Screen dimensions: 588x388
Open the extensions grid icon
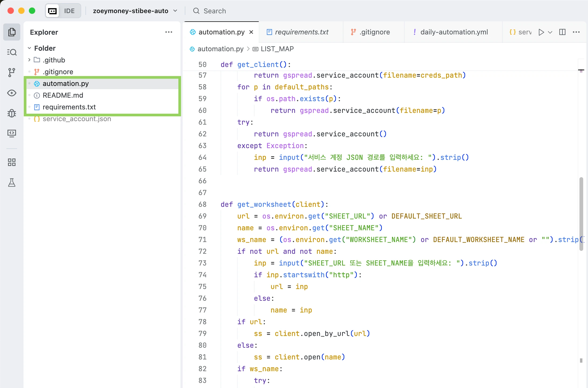coord(12,162)
